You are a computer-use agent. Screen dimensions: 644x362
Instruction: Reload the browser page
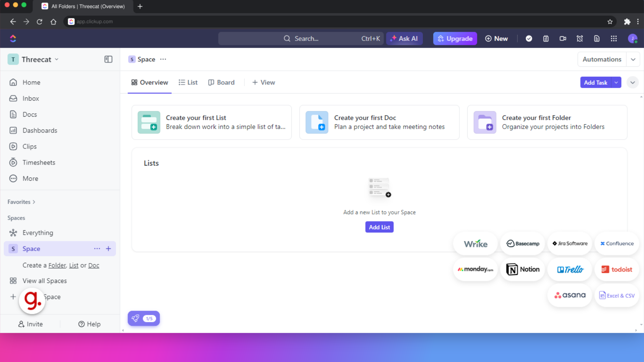pyautogui.click(x=40, y=21)
